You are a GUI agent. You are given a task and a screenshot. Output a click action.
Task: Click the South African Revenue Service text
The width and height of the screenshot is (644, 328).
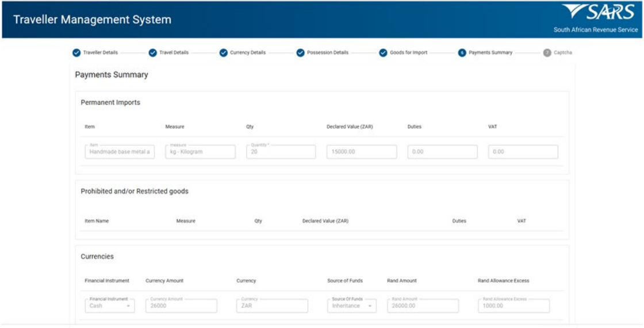pos(595,30)
